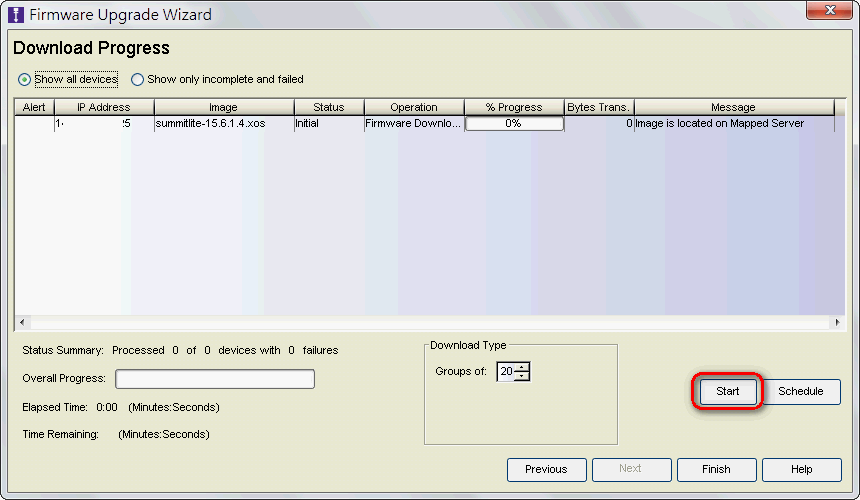The width and height of the screenshot is (860, 500).
Task: Sort by the IP Address column header
Action: pyautogui.click(x=104, y=107)
